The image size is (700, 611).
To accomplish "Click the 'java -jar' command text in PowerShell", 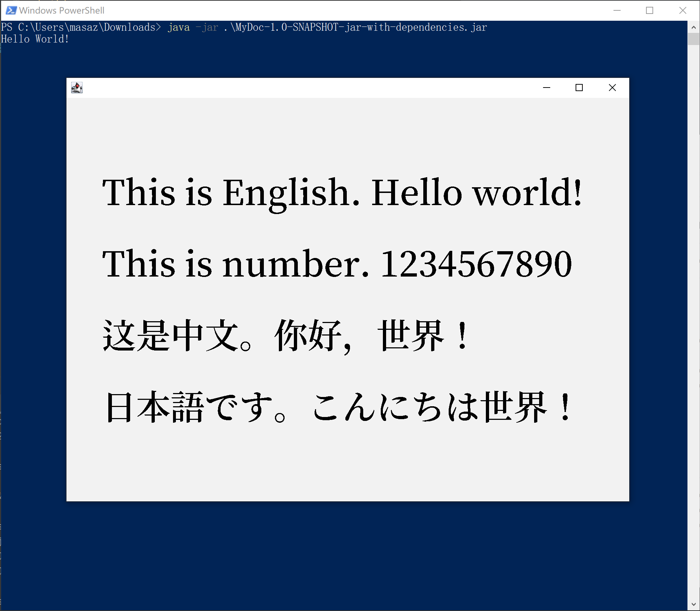I will coord(192,28).
